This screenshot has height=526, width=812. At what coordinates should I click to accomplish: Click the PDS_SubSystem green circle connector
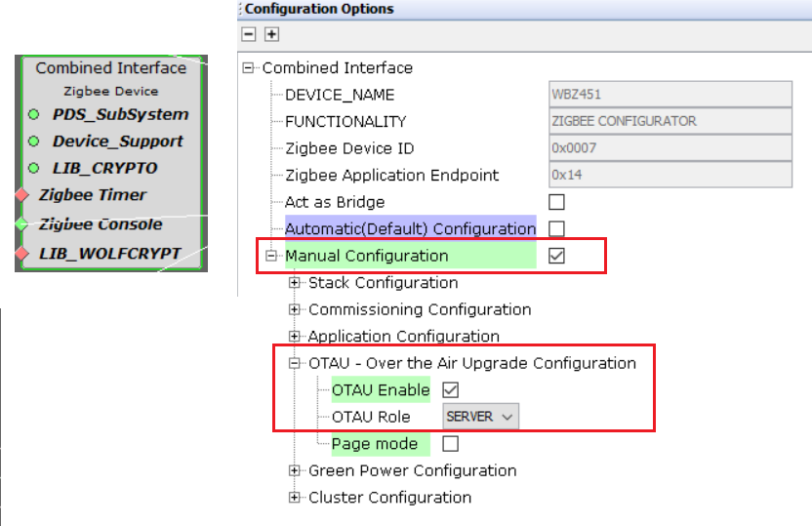coord(33,114)
